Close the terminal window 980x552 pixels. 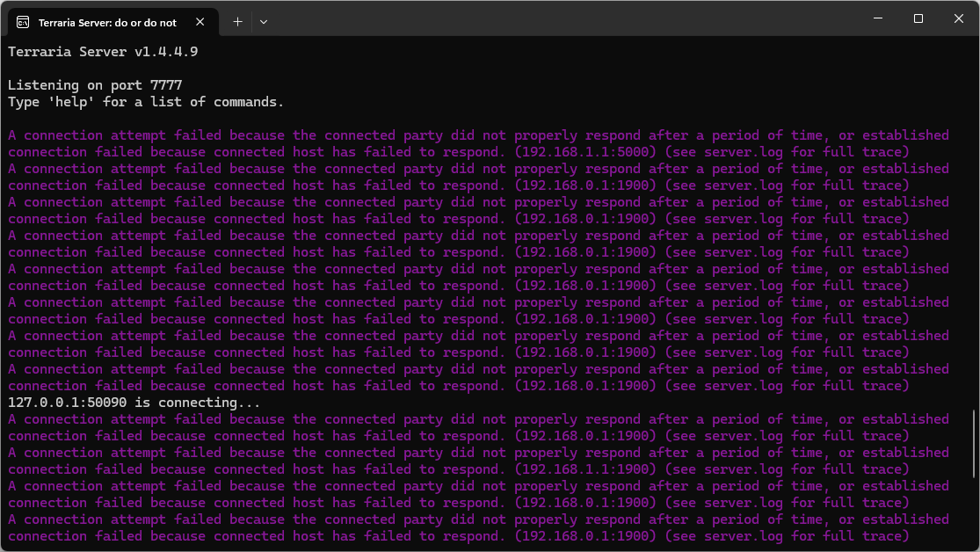coord(959,18)
